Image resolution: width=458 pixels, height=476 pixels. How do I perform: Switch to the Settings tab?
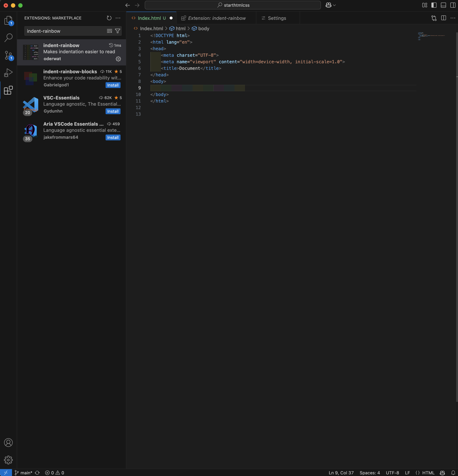tap(277, 18)
